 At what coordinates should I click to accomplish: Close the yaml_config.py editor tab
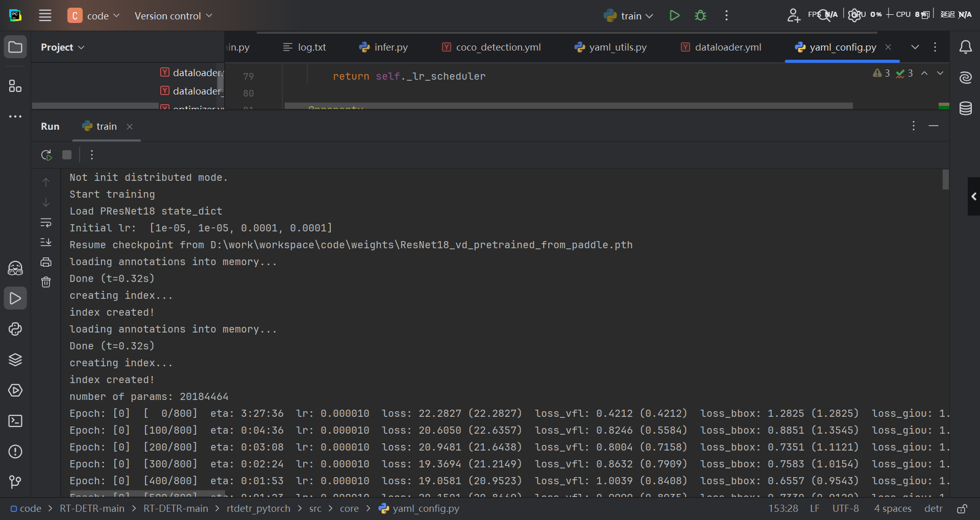(888, 47)
